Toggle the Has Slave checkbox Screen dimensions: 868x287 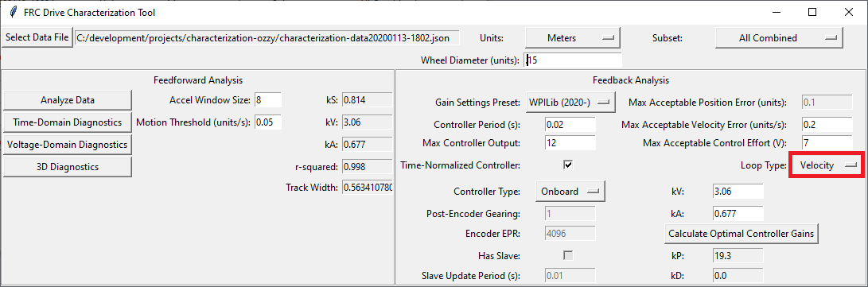[568, 255]
